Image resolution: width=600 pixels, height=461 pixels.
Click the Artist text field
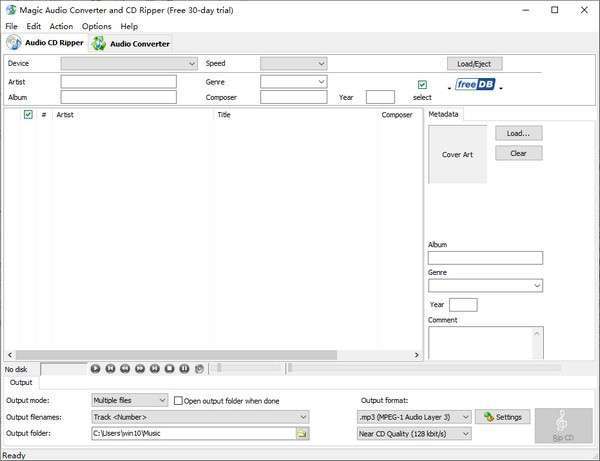pos(118,82)
